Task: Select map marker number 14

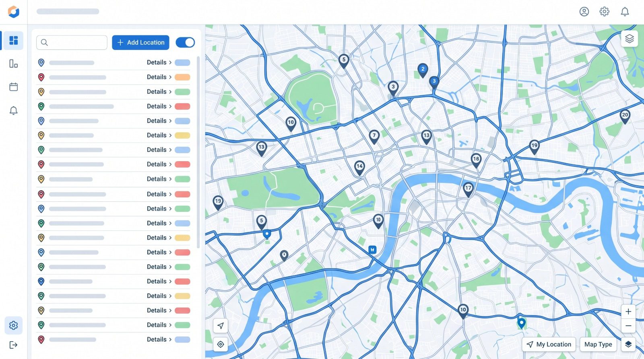Action: 359,167
